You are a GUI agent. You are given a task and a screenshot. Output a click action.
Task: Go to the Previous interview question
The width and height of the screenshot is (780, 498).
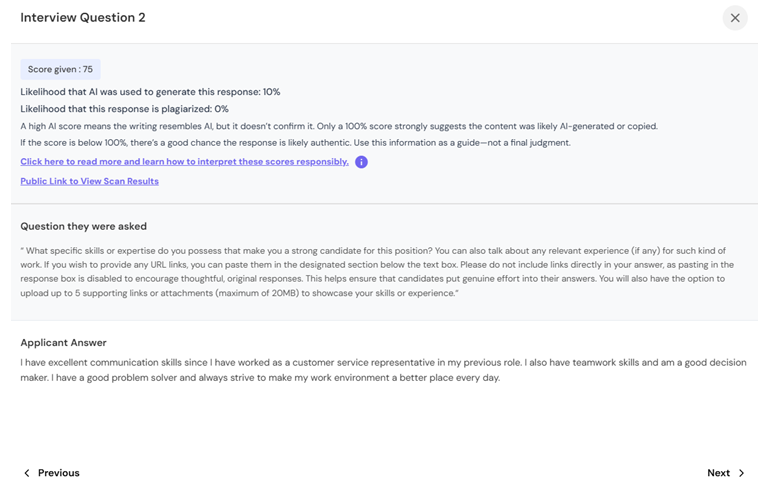51,473
